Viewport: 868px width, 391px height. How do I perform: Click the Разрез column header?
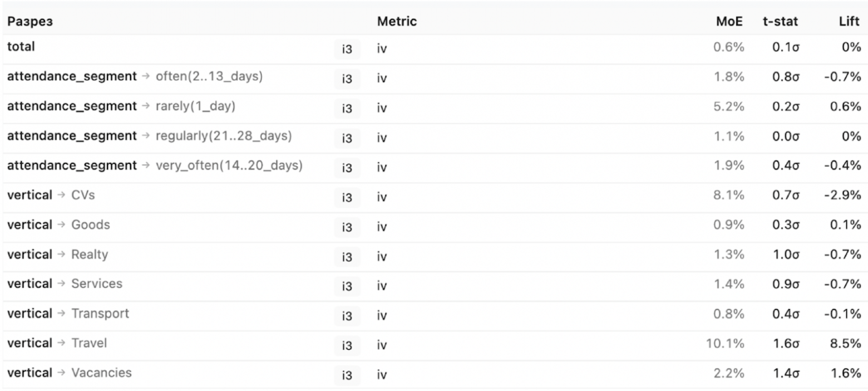click(30, 22)
